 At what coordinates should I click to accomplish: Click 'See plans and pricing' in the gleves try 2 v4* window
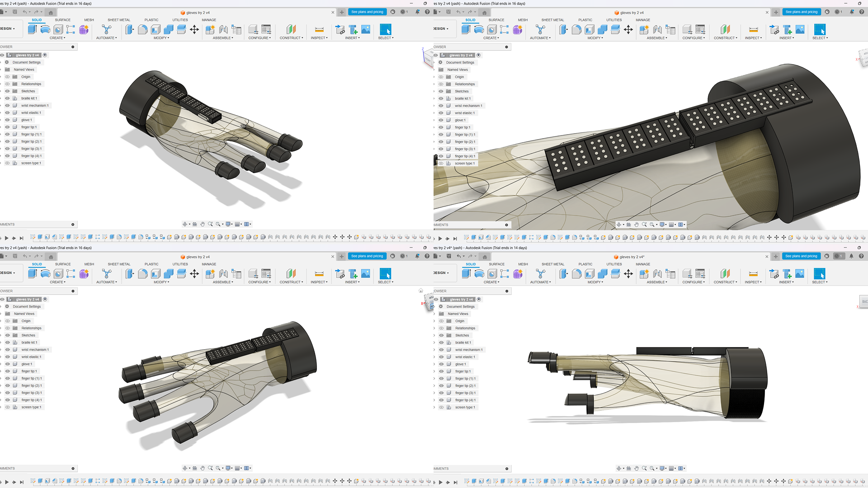(801, 256)
